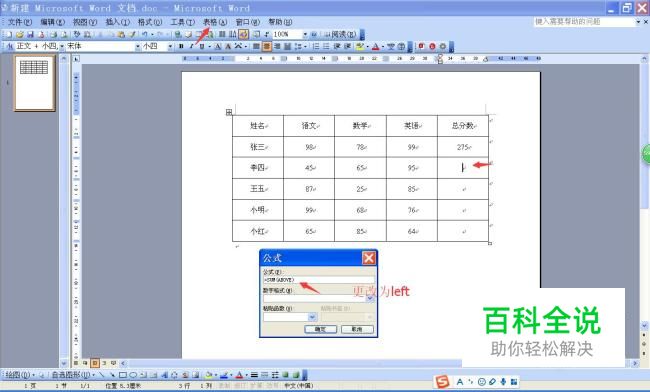Open the 格式 (Format) menu

pyautogui.click(x=150, y=22)
